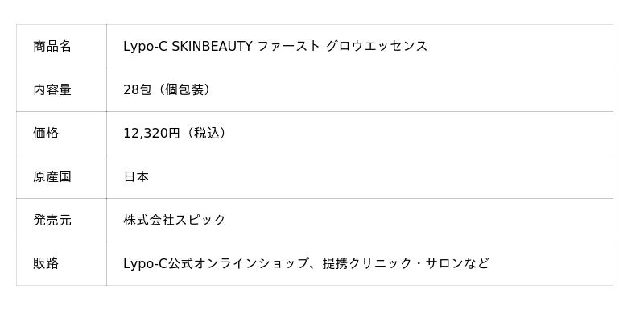Screen dimensions: 644x310
Task: Select the 12,320円（税込） price text
Action: click(x=176, y=134)
